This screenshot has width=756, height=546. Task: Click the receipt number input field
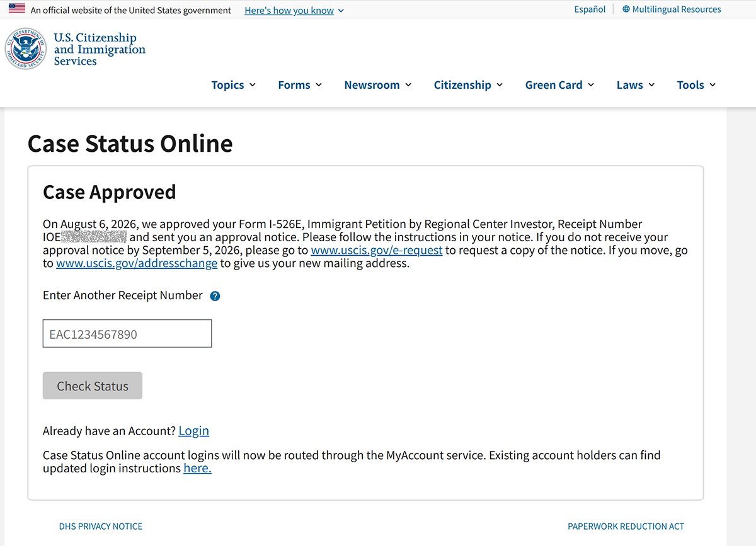coord(127,334)
